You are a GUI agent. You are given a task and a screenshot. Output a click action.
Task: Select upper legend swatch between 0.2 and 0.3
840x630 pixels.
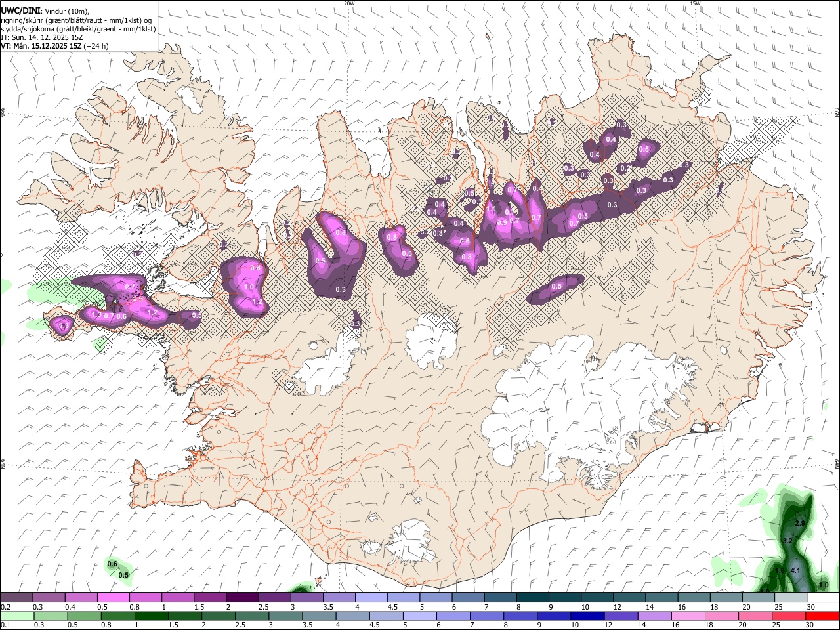coord(16,598)
